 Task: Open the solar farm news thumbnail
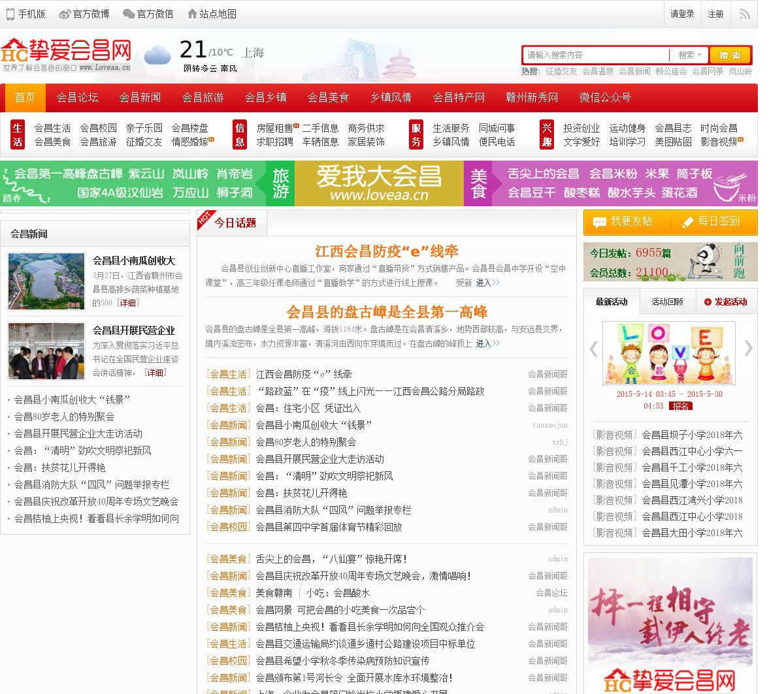tap(46, 281)
